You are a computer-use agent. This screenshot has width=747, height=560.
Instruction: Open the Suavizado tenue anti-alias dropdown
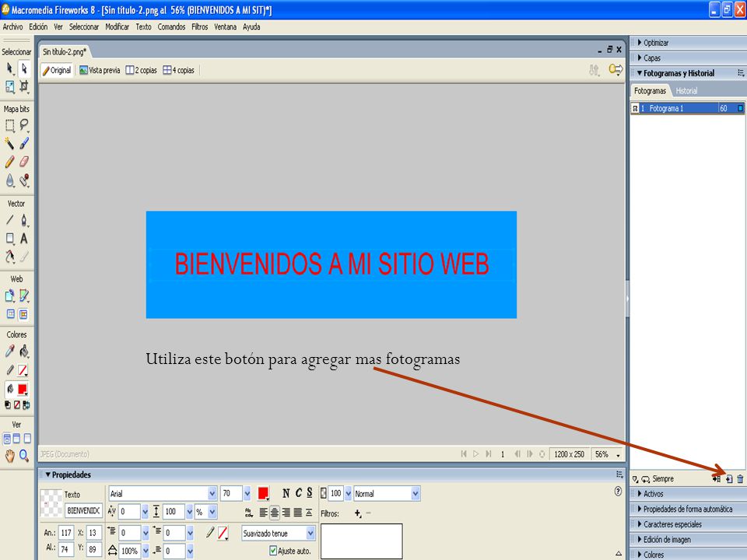click(x=310, y=534)
